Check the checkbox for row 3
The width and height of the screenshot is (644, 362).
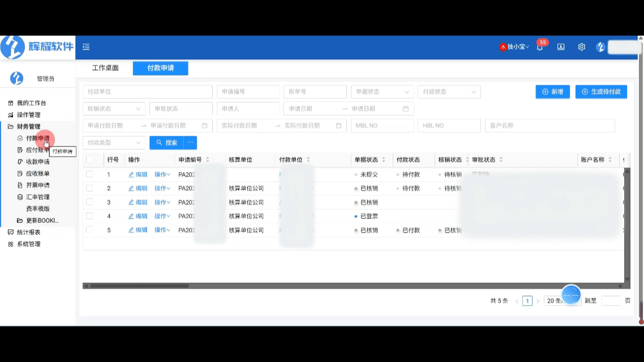(89, 202)
